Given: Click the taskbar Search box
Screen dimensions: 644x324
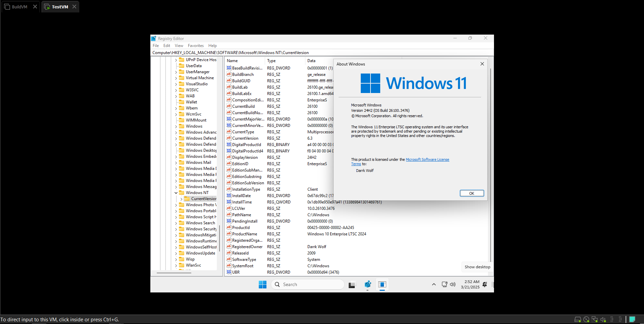Looking at the screenshot, I should point(308,284).
